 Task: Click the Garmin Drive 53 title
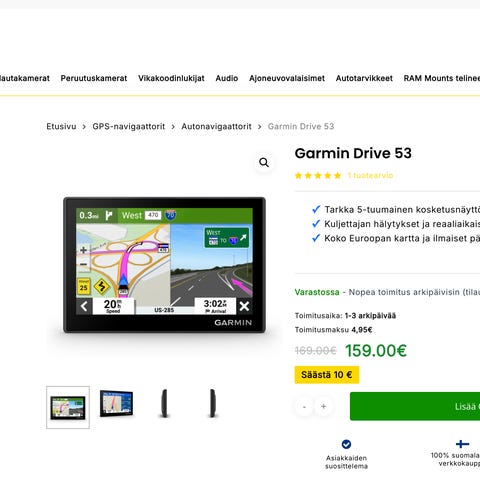coord(353,153)
